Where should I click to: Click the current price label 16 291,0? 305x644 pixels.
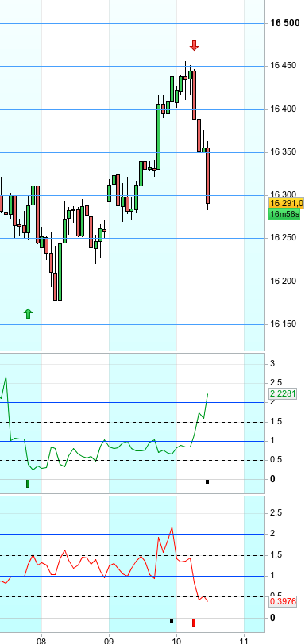(x=286, y=203)
